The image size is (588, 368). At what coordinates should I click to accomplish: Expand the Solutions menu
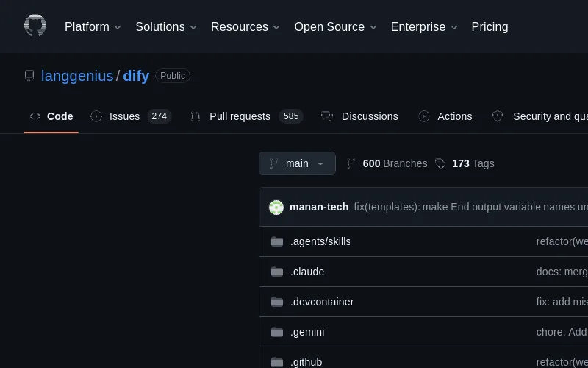pos(166,27)
